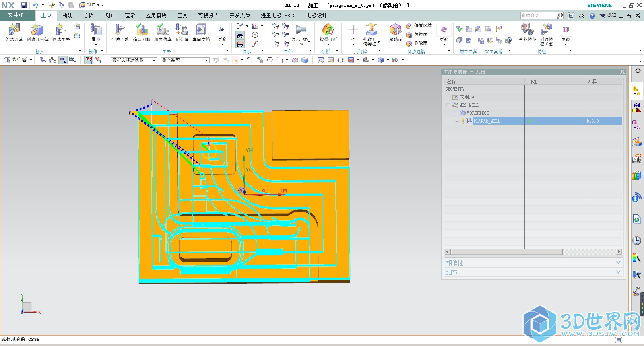Switch to the Home (主页) tab
The width and height of the screenshot is (644, 346).
point(46,15)
